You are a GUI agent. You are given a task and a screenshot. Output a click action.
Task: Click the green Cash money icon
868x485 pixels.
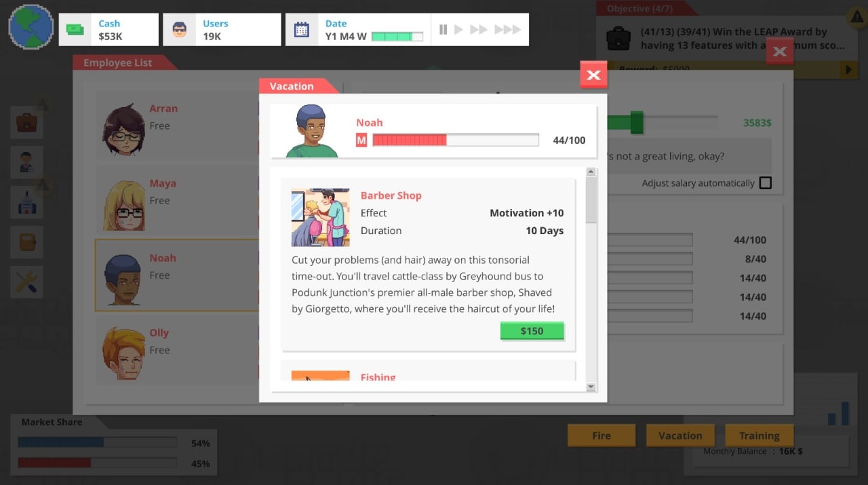(75, 30)
